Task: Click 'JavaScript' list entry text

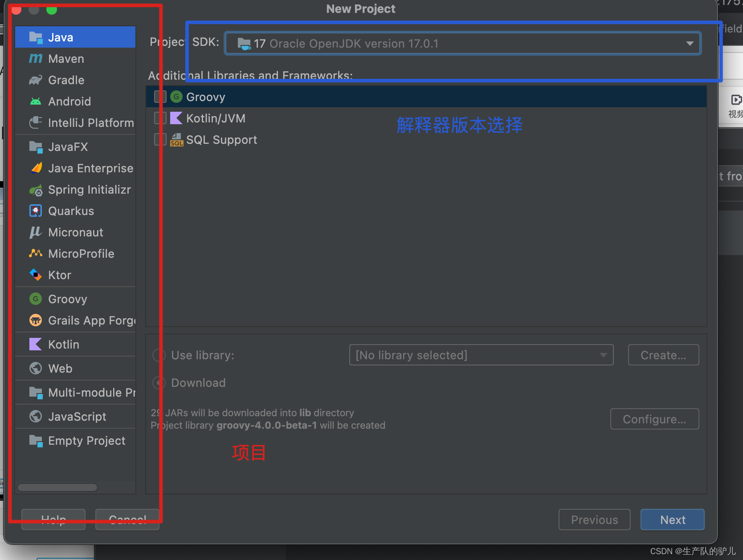Action: 77,416
